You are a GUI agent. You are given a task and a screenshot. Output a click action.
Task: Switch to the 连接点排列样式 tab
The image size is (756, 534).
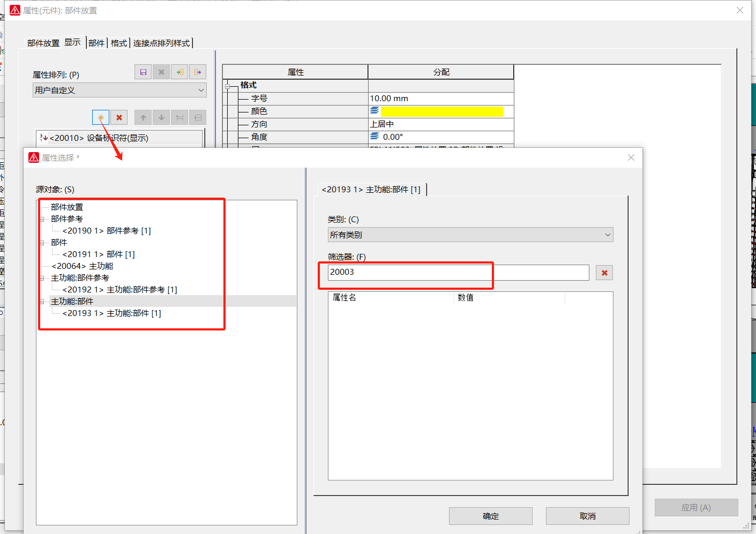tap(161, 43)
